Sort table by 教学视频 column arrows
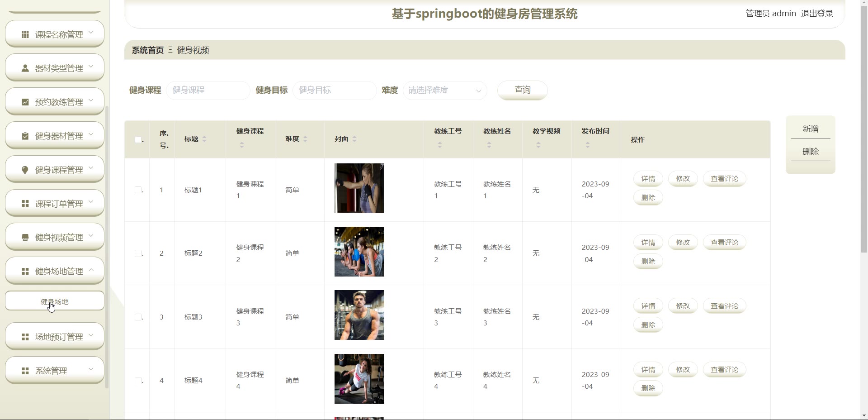 click(x=538, y=145)
